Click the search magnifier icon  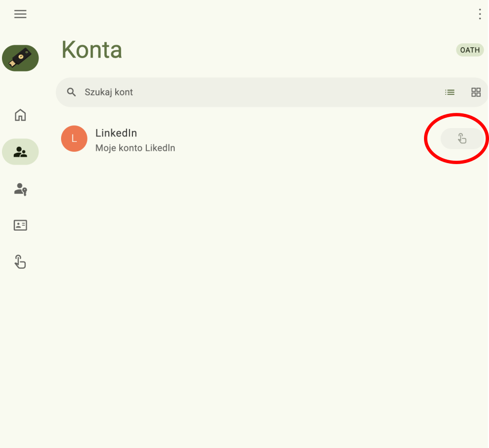72,92
